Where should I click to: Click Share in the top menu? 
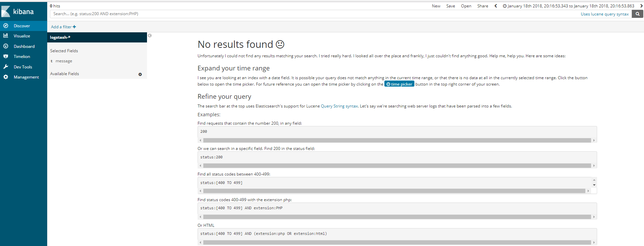(x=482, y=6)
